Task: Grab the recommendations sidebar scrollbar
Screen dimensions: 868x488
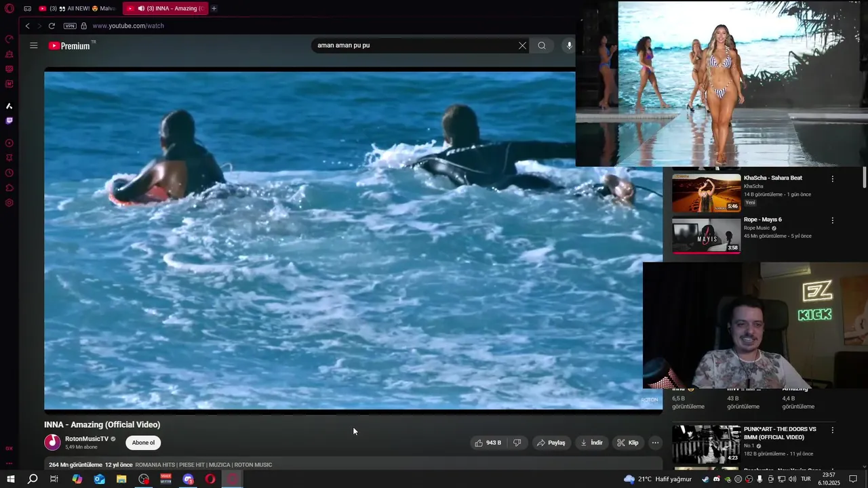Action: pyautogui.click(x=865, y=178)
